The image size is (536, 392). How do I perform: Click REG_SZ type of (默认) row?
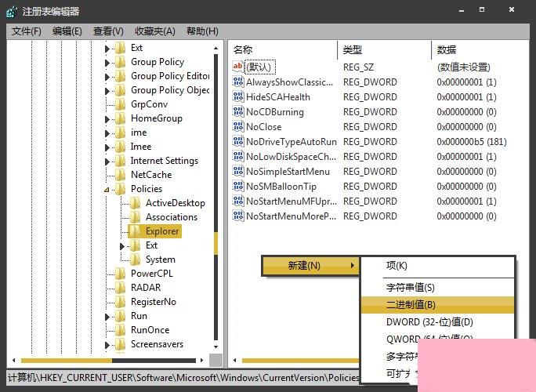tap(359, 67)
